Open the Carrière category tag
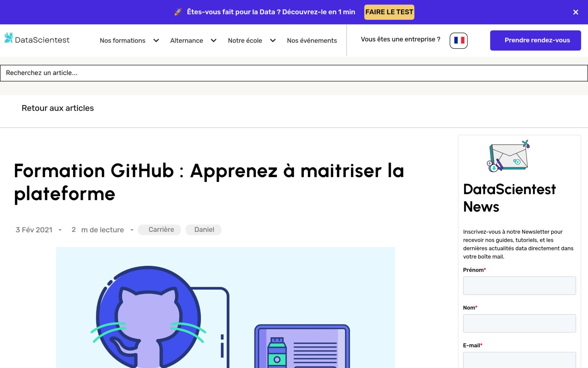The height and width of the screenshot is (368, 588). 159,230
